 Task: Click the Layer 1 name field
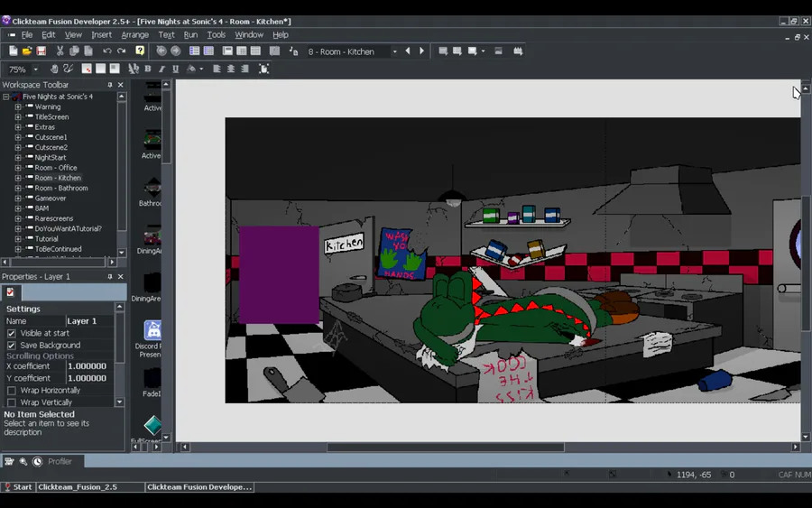(x=90, y=321)
